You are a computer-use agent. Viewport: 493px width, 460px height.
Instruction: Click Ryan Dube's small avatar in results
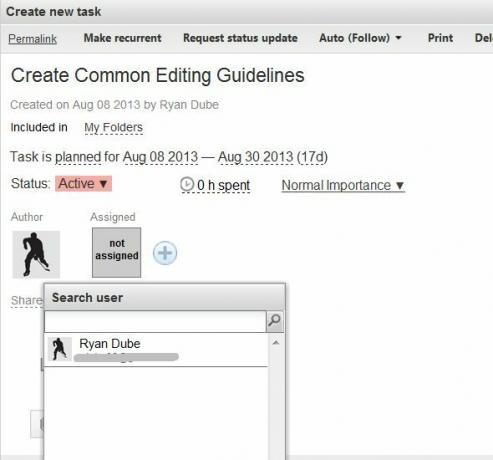pos(59,349)
